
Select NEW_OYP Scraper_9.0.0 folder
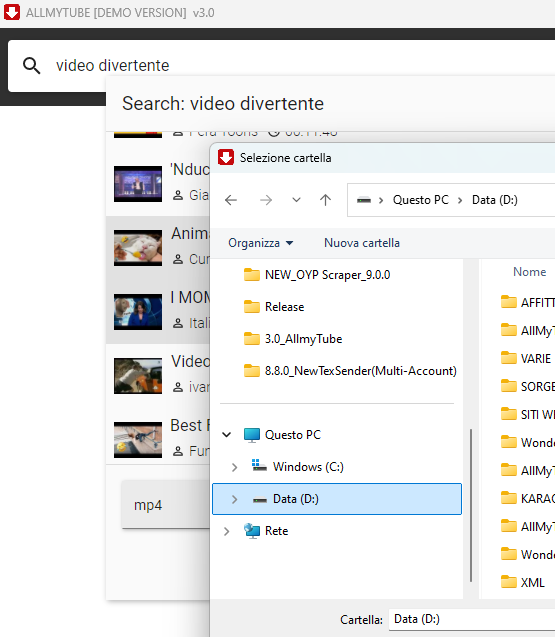point(327,275)
